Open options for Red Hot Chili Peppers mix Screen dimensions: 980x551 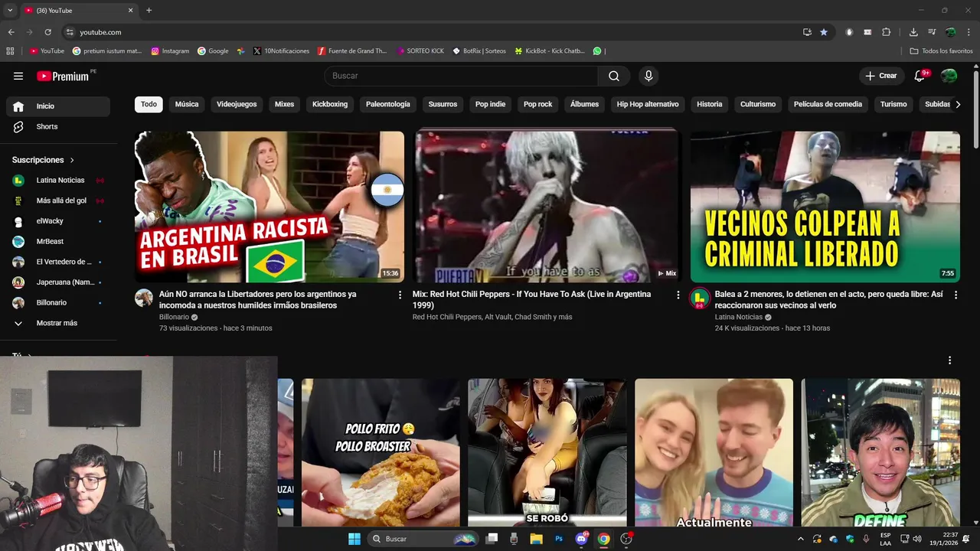coord(678,295)
